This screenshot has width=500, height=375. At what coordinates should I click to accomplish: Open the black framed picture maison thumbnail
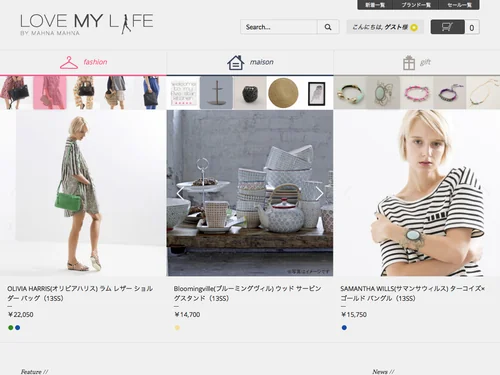(x=317, y=93)
